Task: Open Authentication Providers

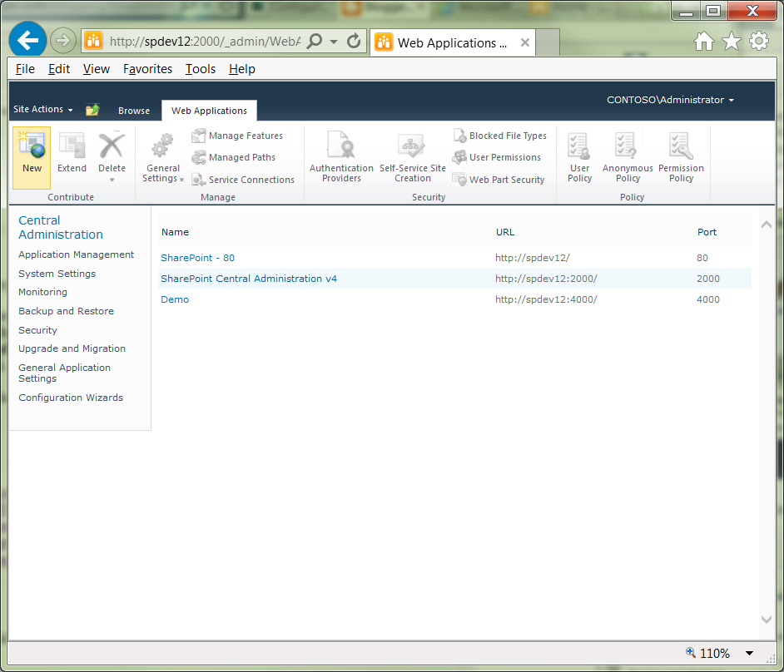Action: click(340, 156)
